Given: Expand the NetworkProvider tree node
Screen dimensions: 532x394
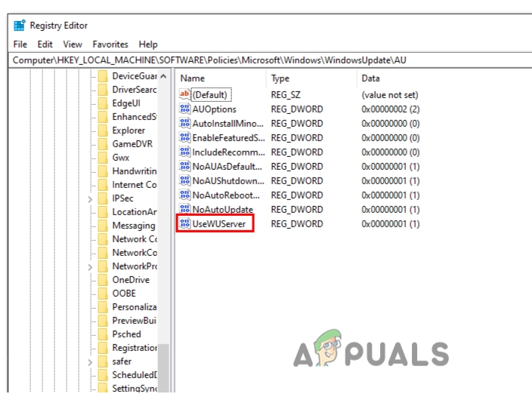Looking at the screenshot, I should point(90,267).
